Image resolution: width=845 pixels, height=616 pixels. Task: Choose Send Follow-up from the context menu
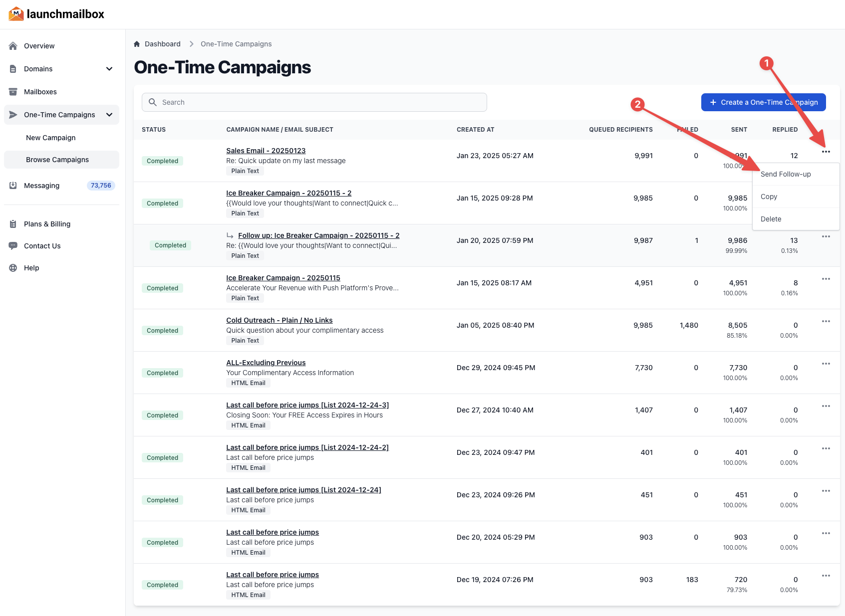(785, 174)
